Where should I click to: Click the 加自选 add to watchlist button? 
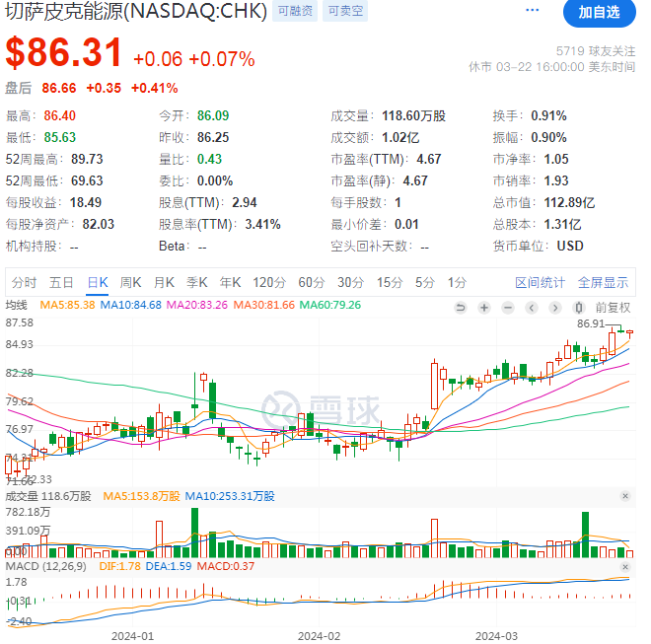tap(599, 13)
